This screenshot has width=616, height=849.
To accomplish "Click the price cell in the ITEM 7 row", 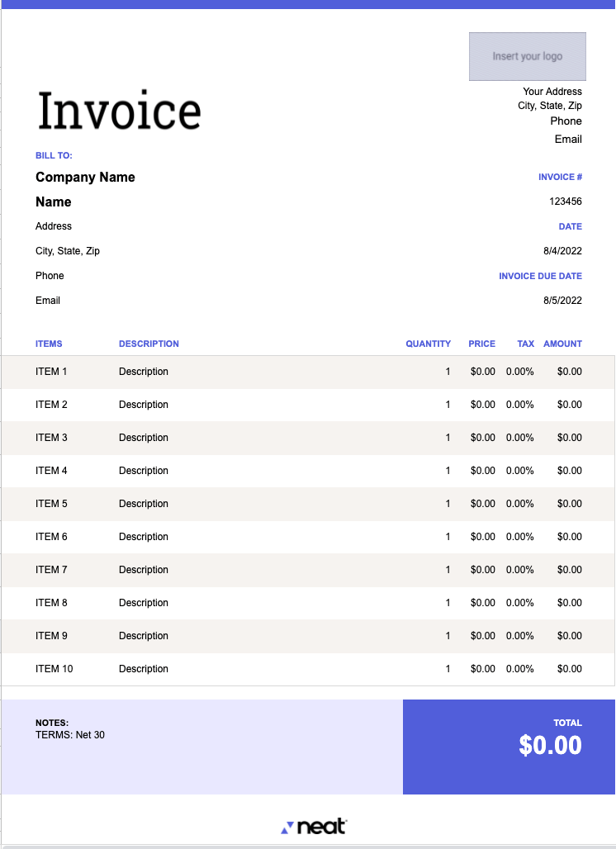I will [x=482, y=570].
